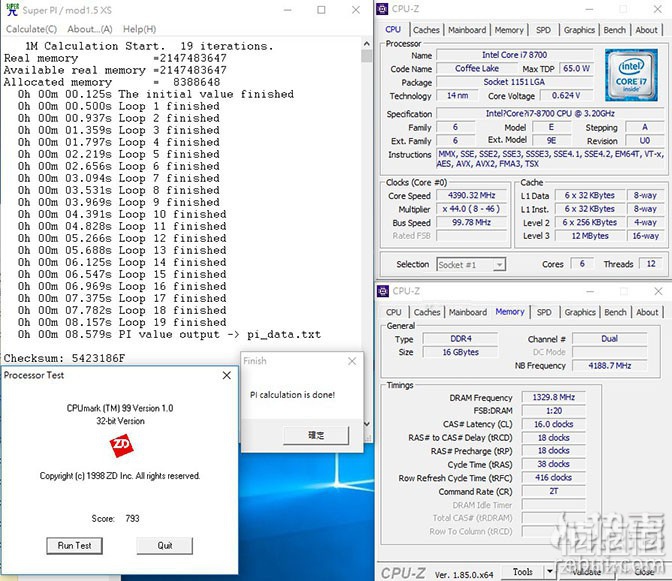Click the Core Voltage 0.624 V value
Viewport: 672px width, 581px height.
click(x=566, y=96)
